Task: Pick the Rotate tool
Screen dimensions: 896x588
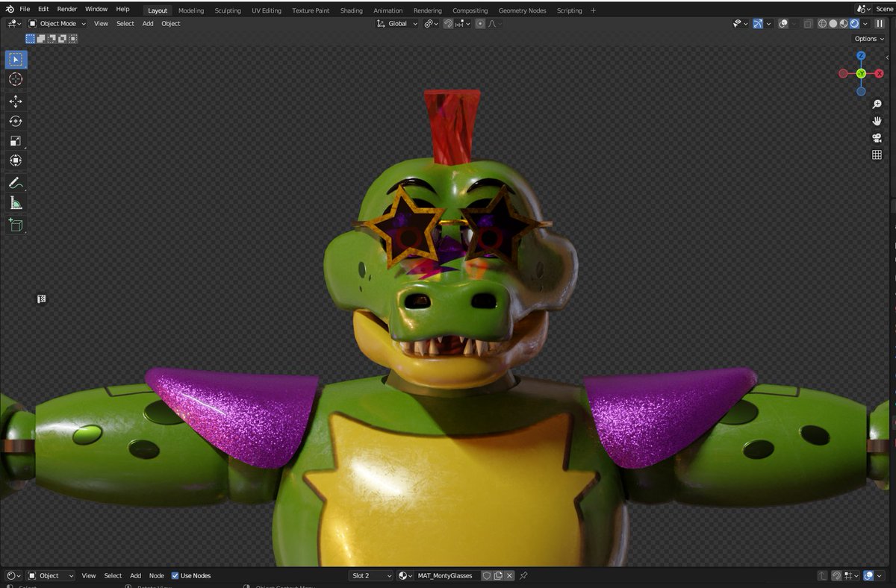Action: (x=16, y=121)
